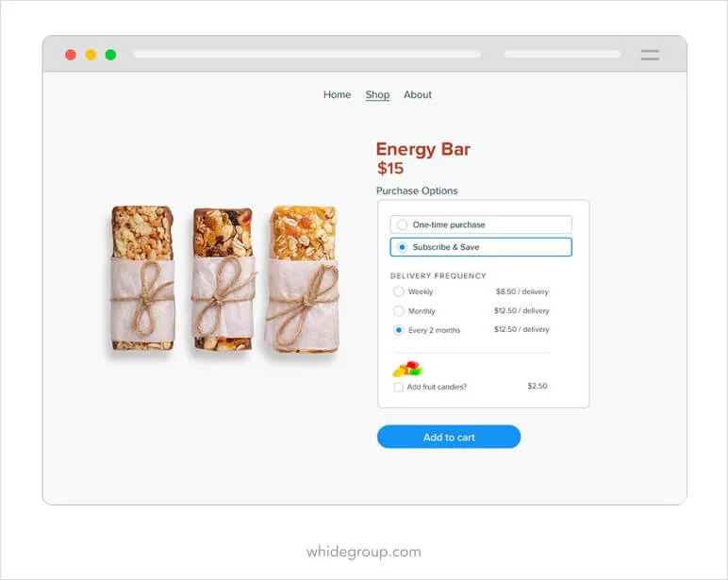Click the left energy bar image
This screenshot has width=728, height=580.
tap(142, 277)
